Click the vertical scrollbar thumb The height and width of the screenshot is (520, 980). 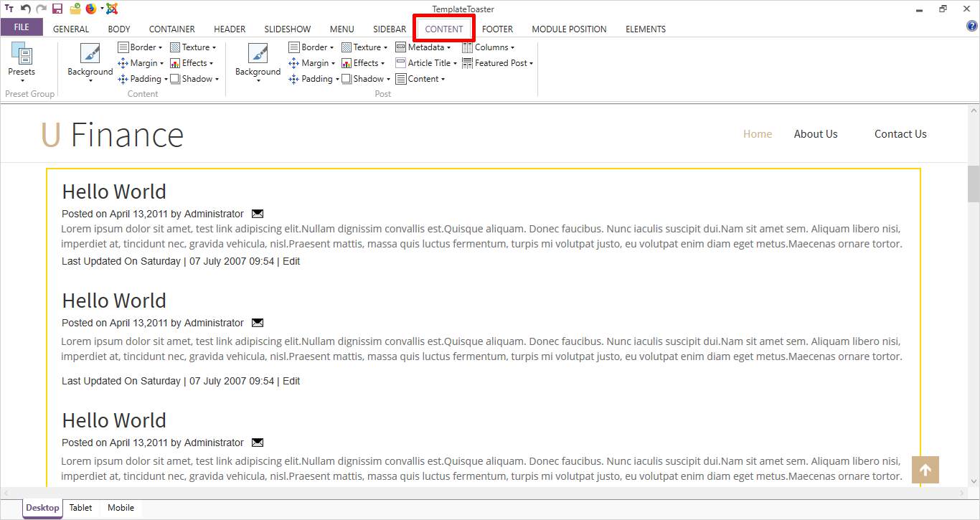[973, 184]
